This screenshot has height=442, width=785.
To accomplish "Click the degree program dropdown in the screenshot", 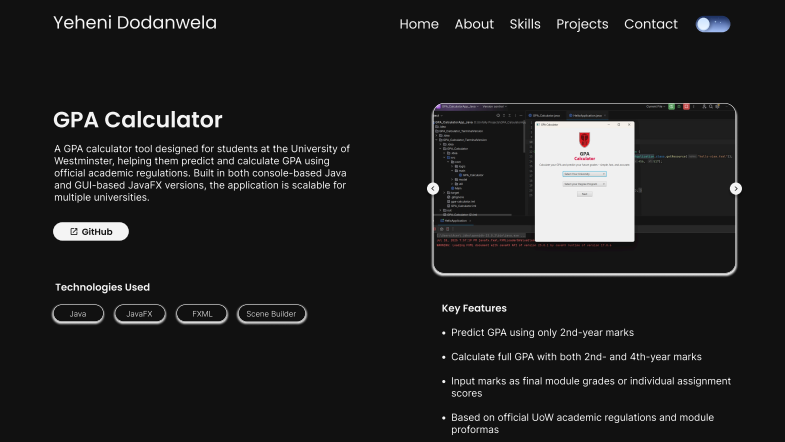I will [584, 184].
